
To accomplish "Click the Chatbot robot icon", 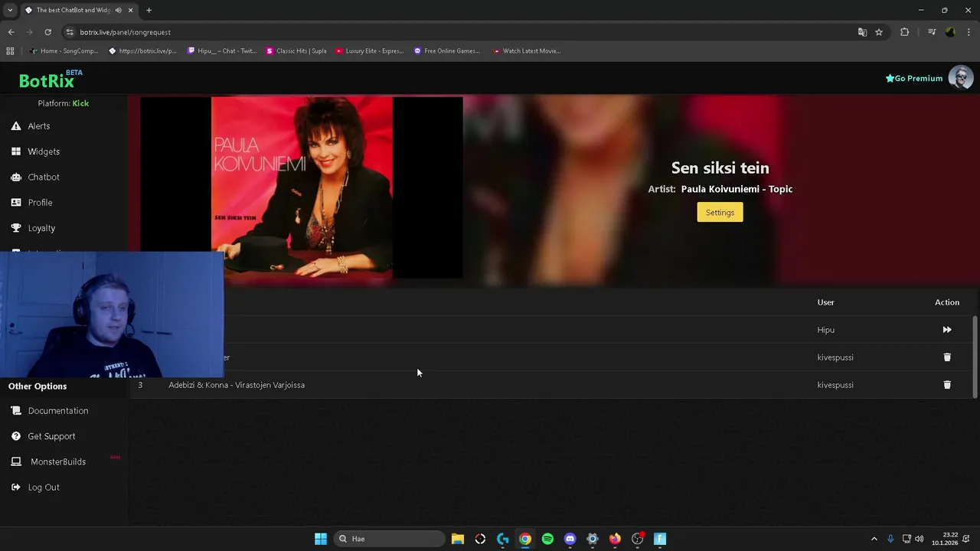I will [16, 177].
